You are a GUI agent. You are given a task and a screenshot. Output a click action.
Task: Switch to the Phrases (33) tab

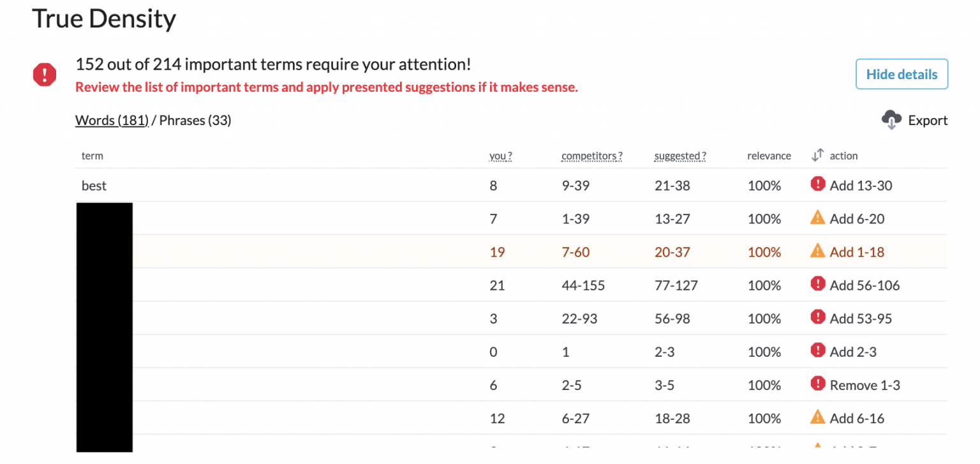point(195,120)
